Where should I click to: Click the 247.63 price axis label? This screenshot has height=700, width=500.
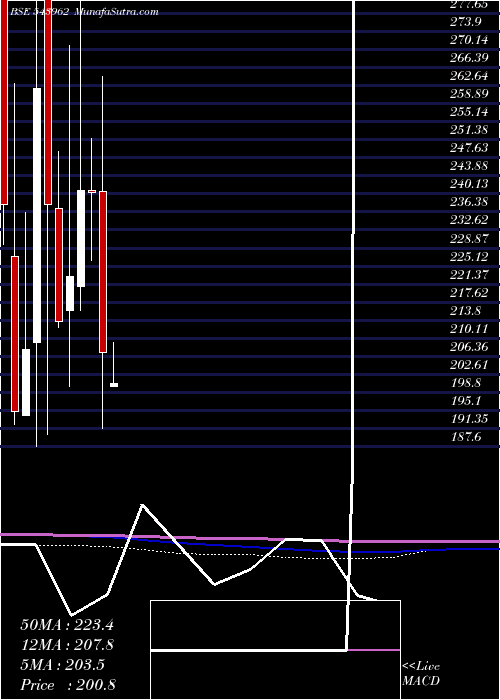coord(469,148)
